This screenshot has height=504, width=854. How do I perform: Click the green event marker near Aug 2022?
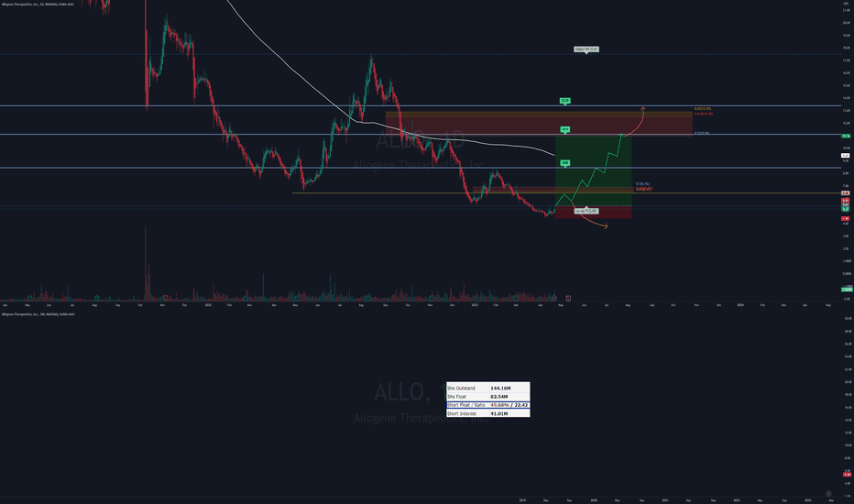[367, 298]
